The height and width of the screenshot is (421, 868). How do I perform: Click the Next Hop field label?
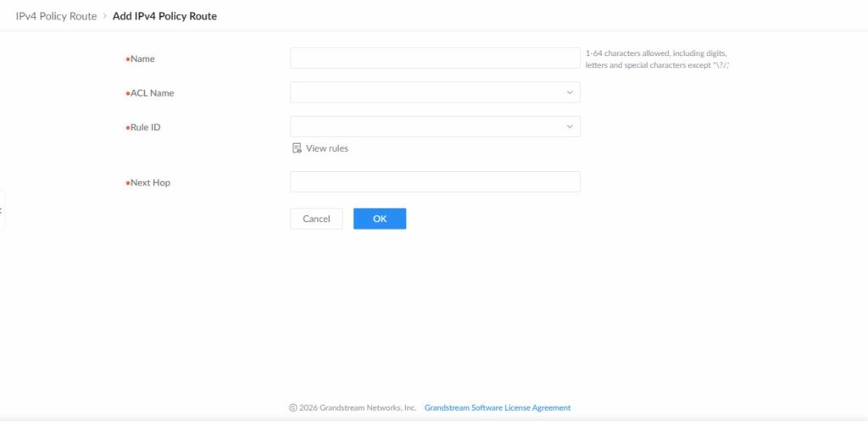pyautogui.click(x=150, y=183)
